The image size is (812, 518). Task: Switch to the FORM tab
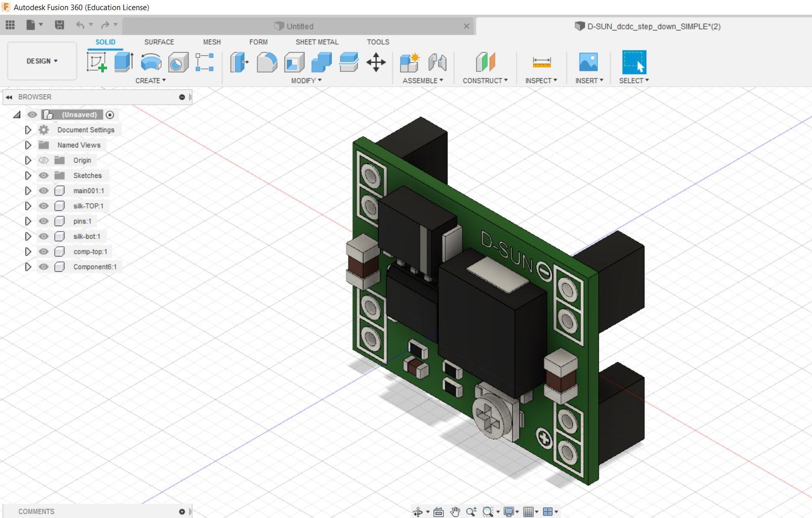(x=258, y=42)
